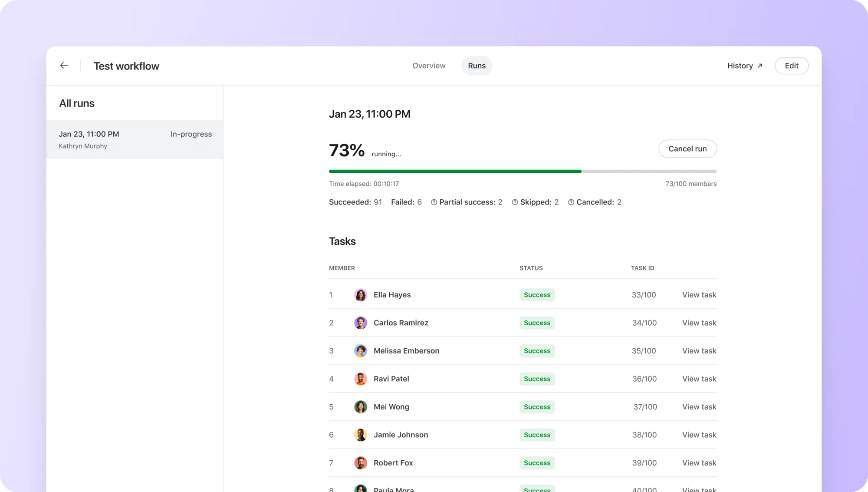The width and height of the screenshot is (868, 492).
Task: View task for Melissa Emberson
Action: pos(699,351)
